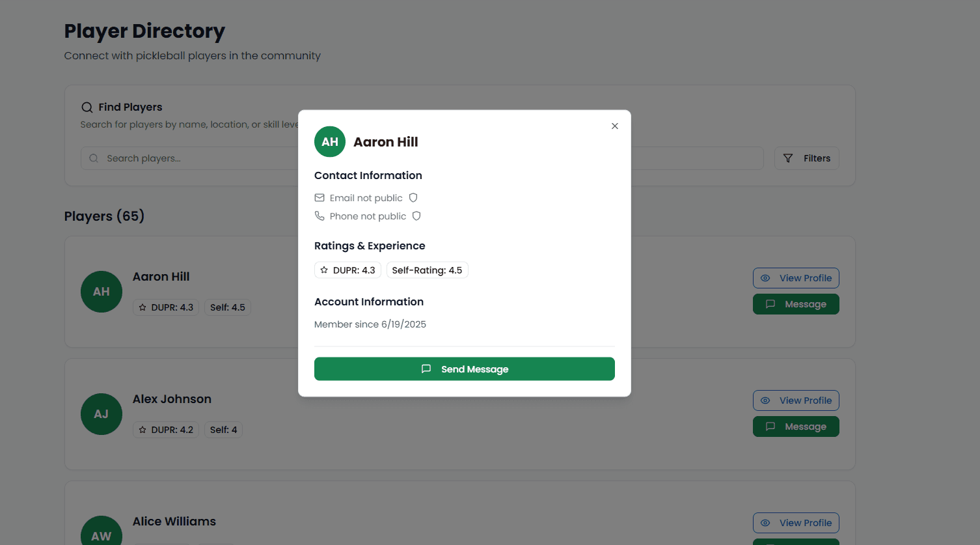The image size is (980, 545).
Task: Message Aaron Hill from the list
Action: tap(796, 304)
